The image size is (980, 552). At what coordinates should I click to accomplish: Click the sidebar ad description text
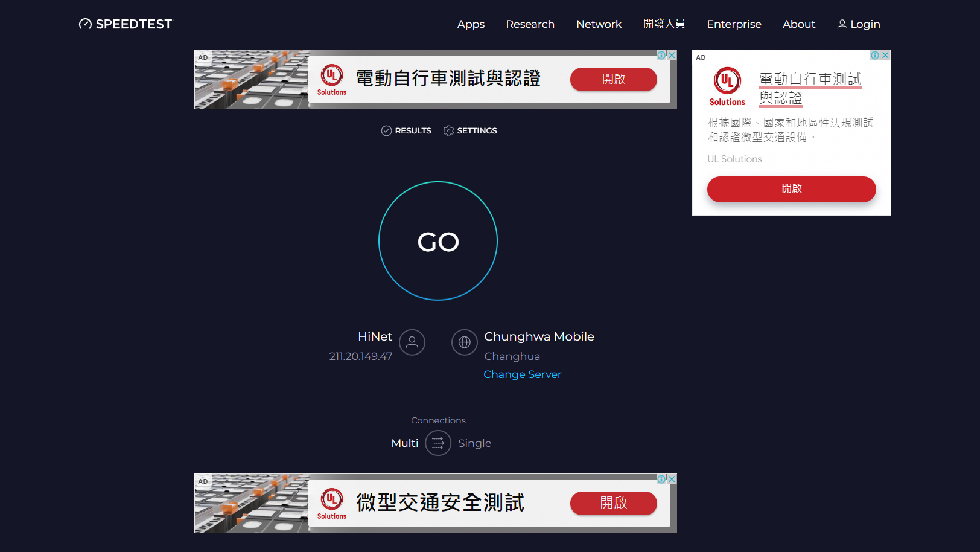coord(791,130)
